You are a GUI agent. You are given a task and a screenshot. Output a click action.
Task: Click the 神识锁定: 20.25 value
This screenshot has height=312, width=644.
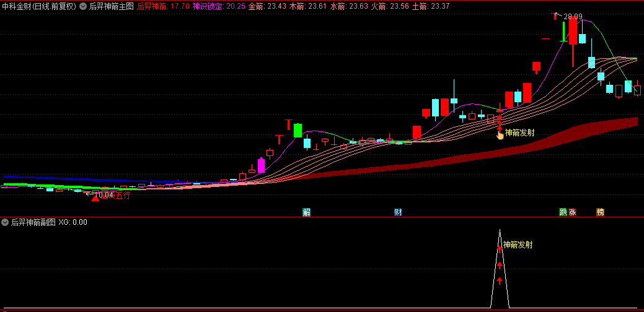pos(219,6)
